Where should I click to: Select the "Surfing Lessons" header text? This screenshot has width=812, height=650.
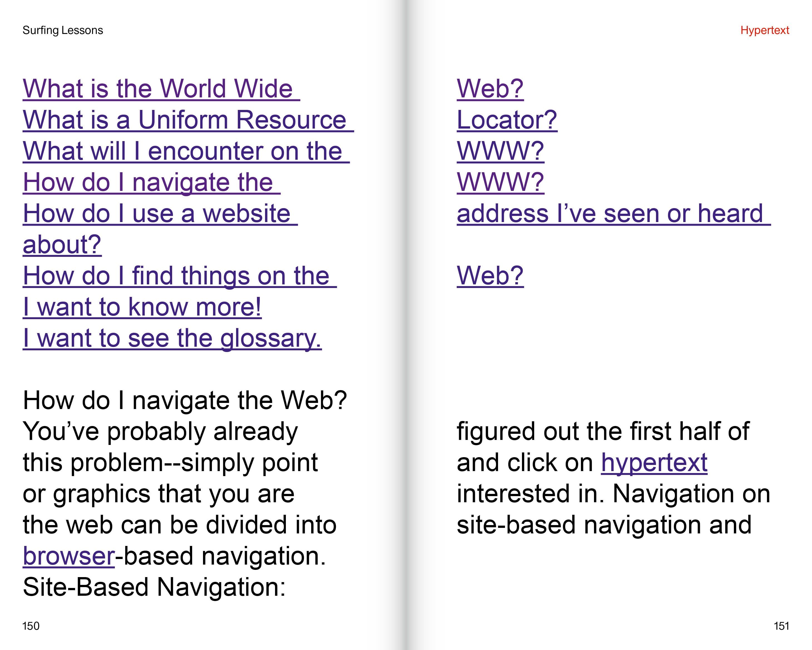(x=63, y=31)
